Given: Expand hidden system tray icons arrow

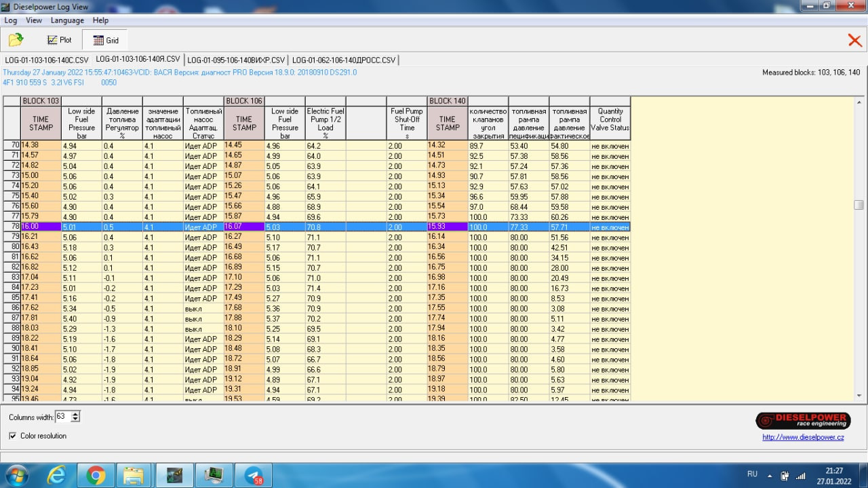Looking at the screenshot, I should [770, 475].
